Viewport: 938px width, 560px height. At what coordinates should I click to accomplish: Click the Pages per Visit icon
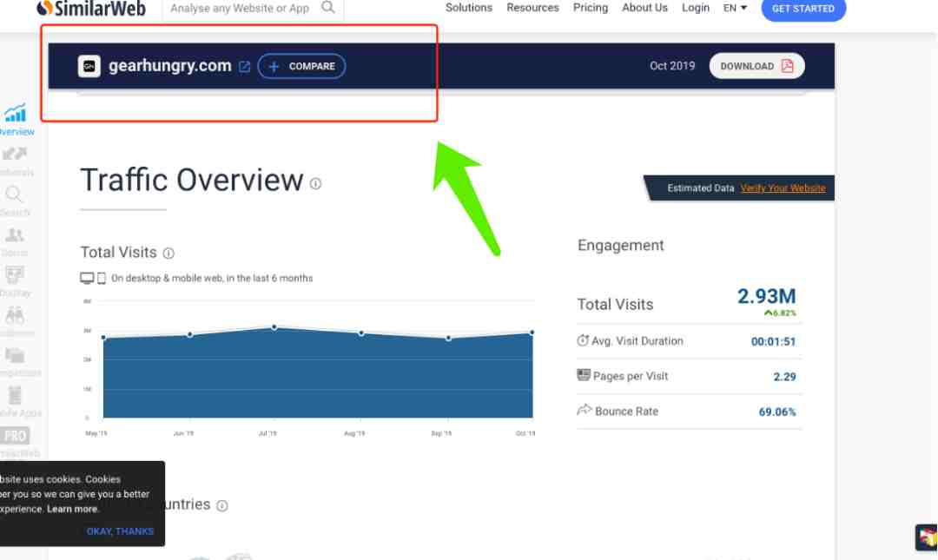584,375
